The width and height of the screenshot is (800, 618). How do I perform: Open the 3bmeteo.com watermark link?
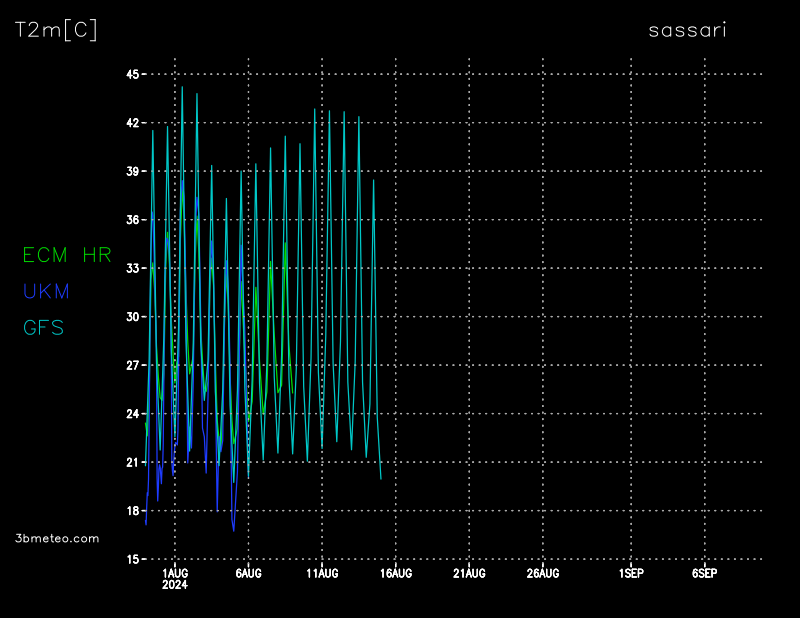pyautogui.click(x=57, y=538)
